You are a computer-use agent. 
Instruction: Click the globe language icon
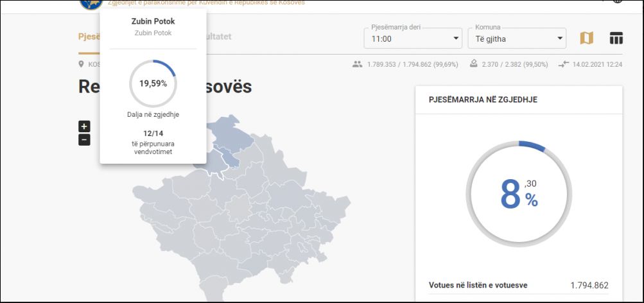point(618,2)
